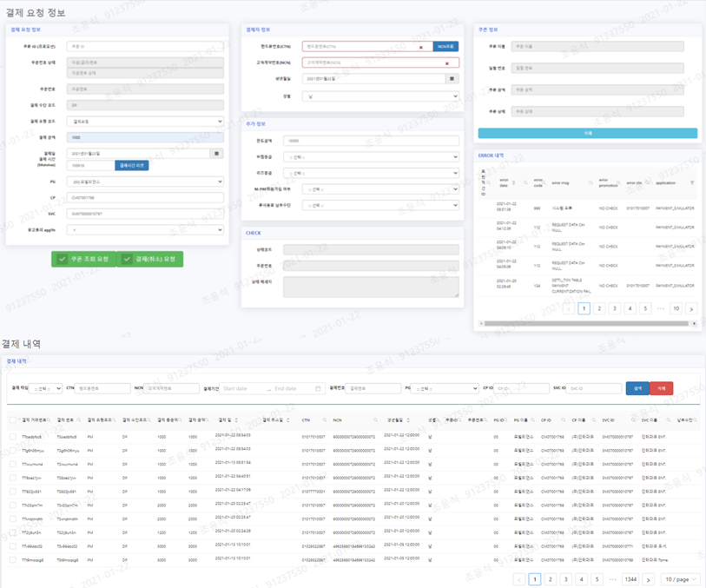Click the green 쿠폰 조회 요청 button
706x588 pixels.
click(x=83, y=260)
